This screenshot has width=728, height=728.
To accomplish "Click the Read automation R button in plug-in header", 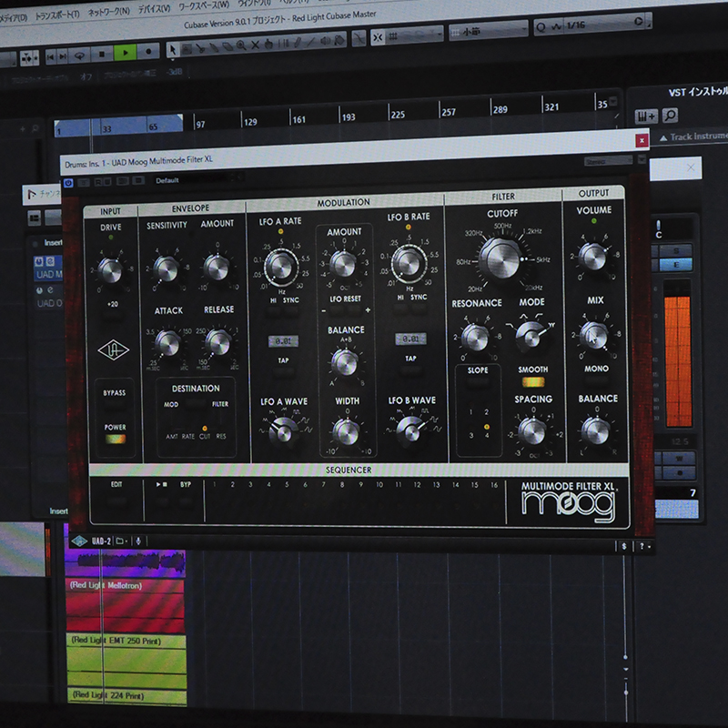I will (99, 182).
